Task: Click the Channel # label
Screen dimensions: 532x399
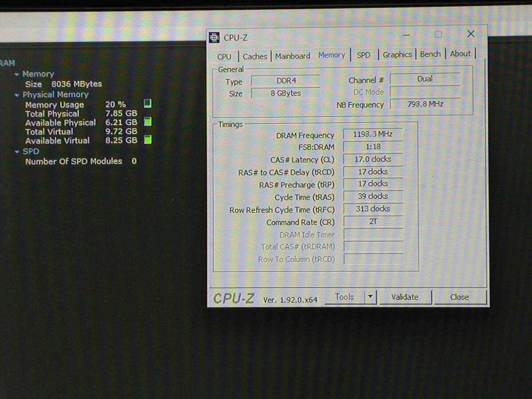Action: 366,80
